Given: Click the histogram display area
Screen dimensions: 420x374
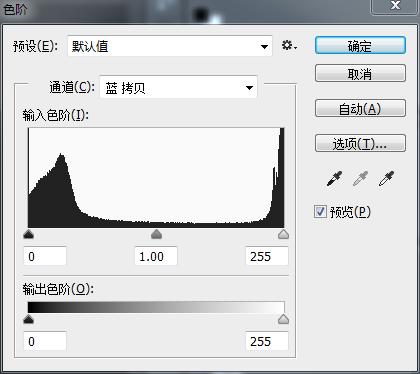Looking at the screenshot, I should [x=156, y=178].
